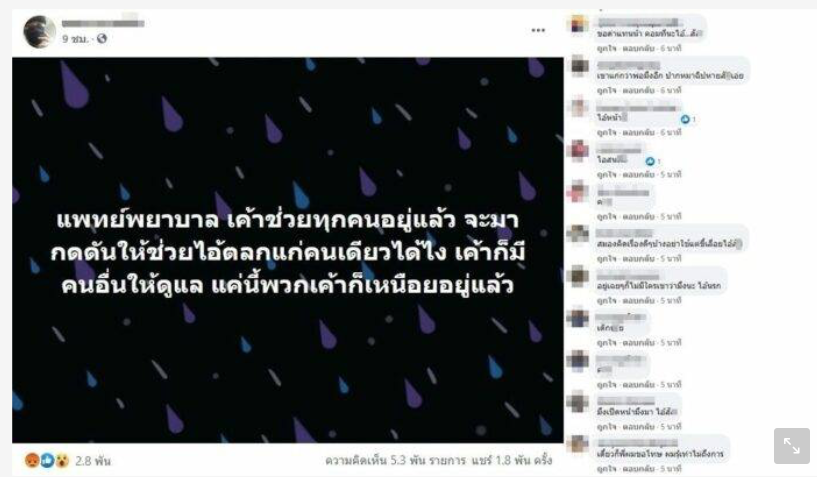Click ตอบกลับ under the second comment
The width and height of the screenshot is (817, 477).
638,90
